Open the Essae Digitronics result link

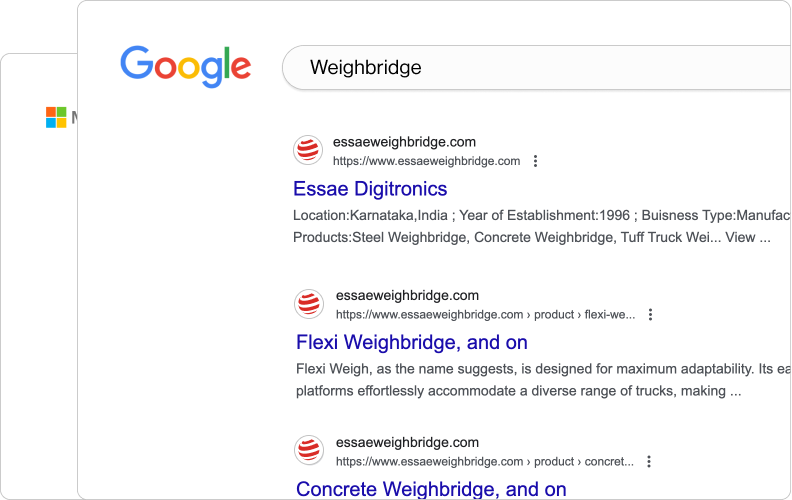(370, 189)
